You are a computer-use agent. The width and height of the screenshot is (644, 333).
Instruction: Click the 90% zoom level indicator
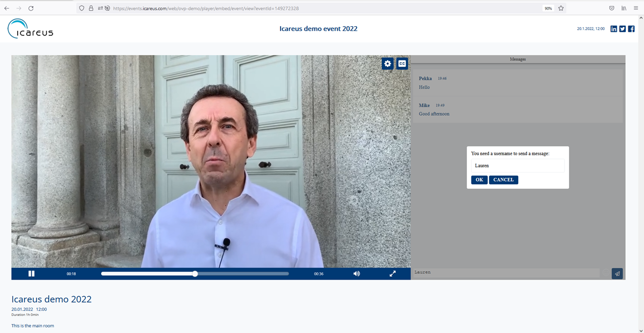coord(548,8)
